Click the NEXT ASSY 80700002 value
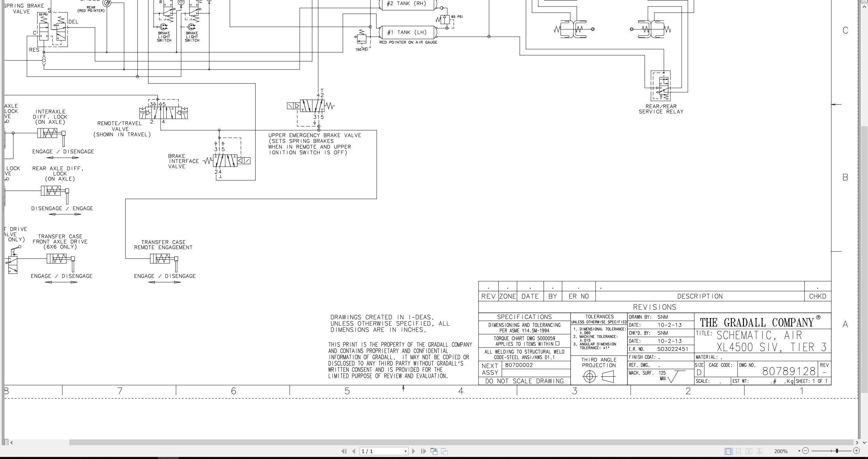This screenshot has height=459, width=868. (519, 365)
